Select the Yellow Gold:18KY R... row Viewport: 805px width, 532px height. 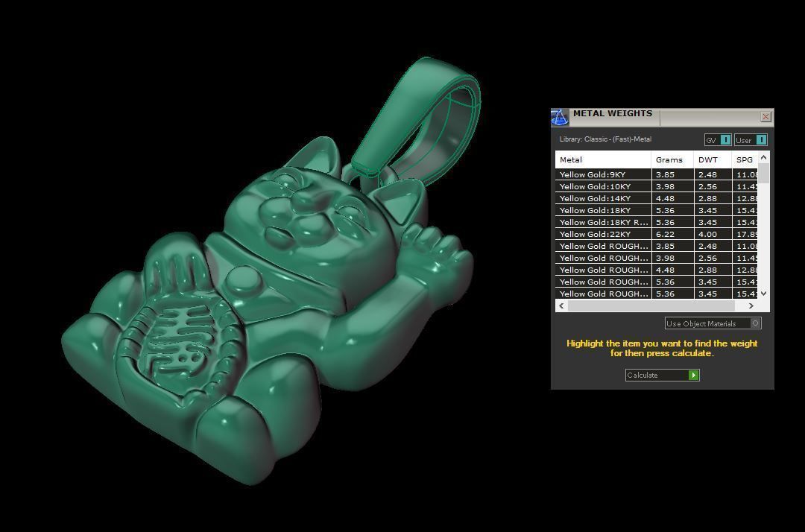pos(656,222)
